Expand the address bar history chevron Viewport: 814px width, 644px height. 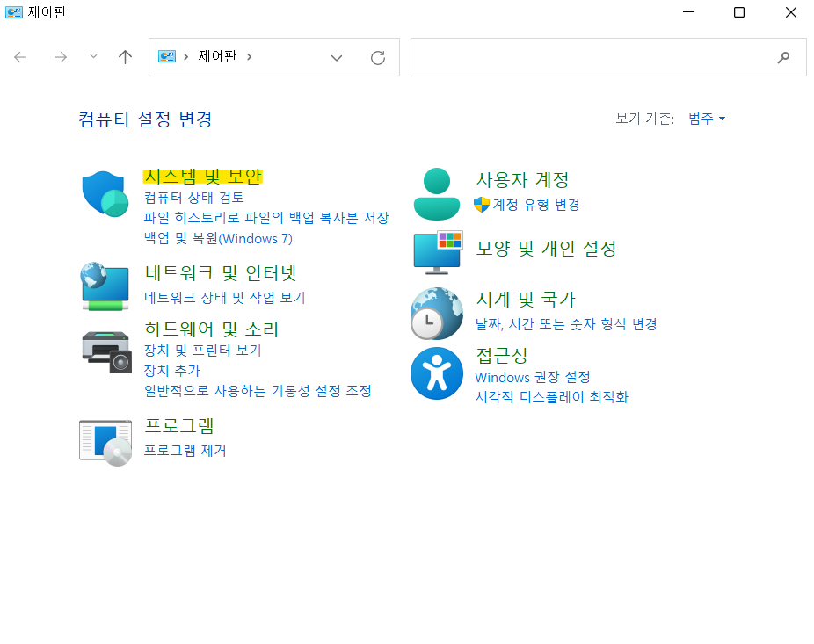tap(337, 58)
